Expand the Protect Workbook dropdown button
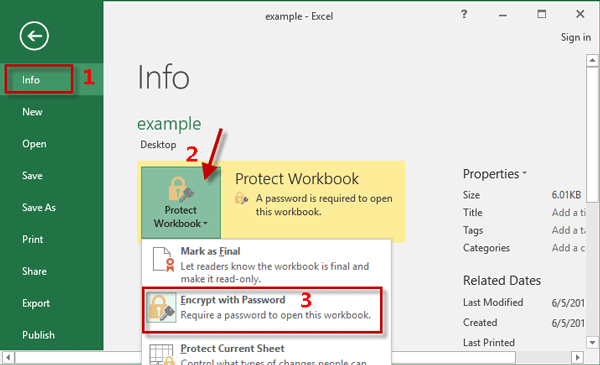Image resolution: width=600 pixels, height=365 pixels. point(181,203)
